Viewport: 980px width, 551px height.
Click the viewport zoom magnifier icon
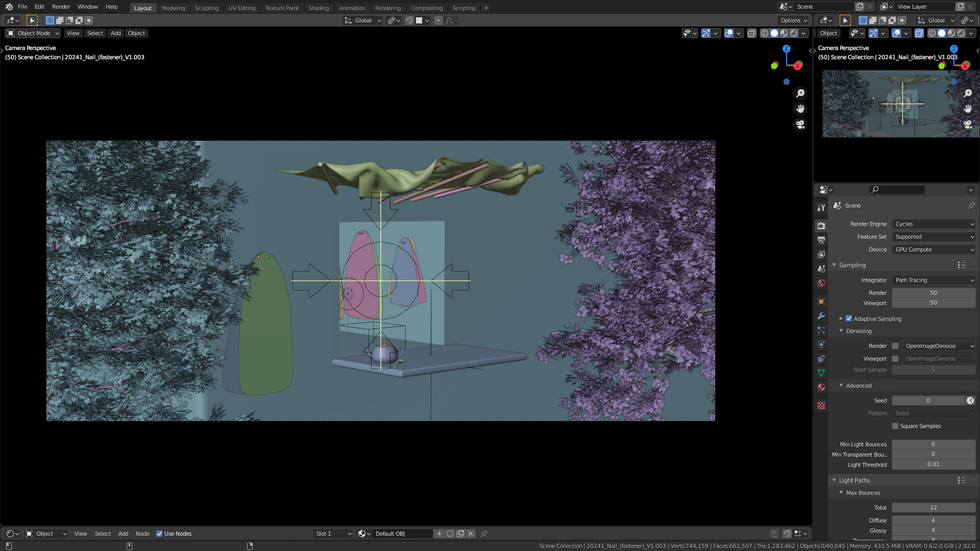click(x=800, y=93)
